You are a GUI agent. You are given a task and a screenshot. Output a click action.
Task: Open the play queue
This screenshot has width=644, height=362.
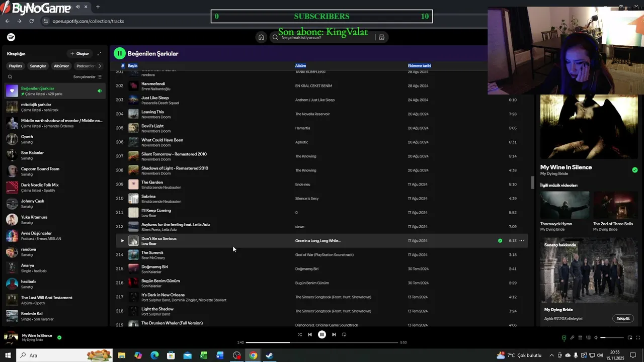[580, 338]
